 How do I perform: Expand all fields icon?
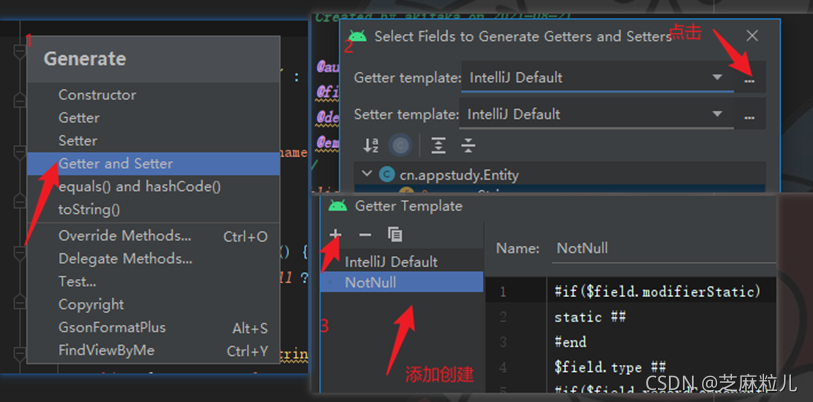[439, 146]
